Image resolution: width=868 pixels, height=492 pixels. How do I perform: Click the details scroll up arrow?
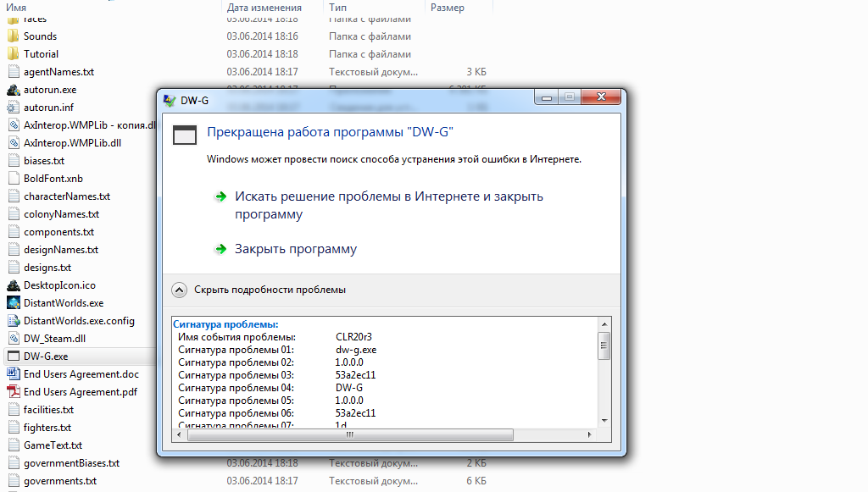[604, 324]
